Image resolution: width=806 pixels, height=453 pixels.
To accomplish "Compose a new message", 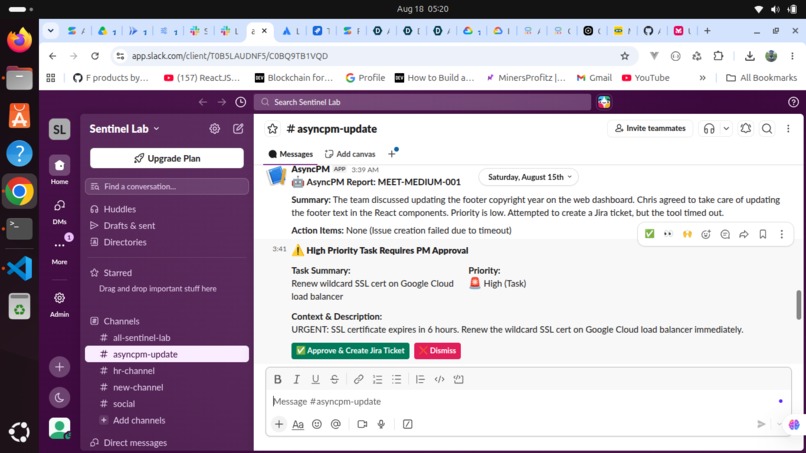I will tap(238, 129).
